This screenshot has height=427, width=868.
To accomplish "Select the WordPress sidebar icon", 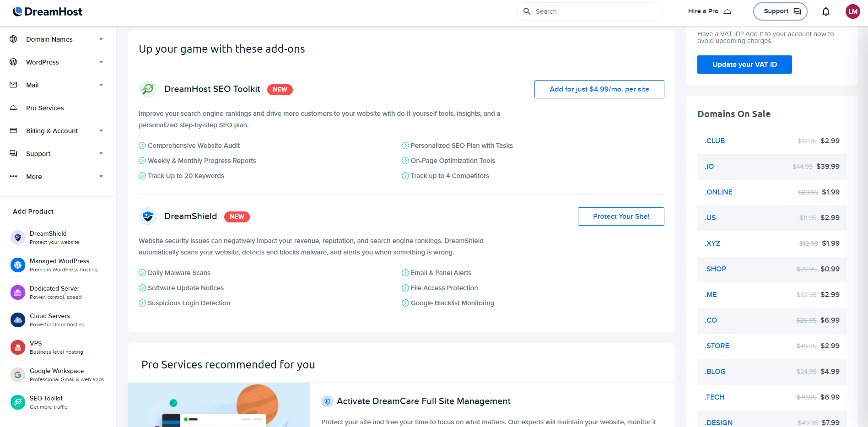I will [x=13, y=62].
